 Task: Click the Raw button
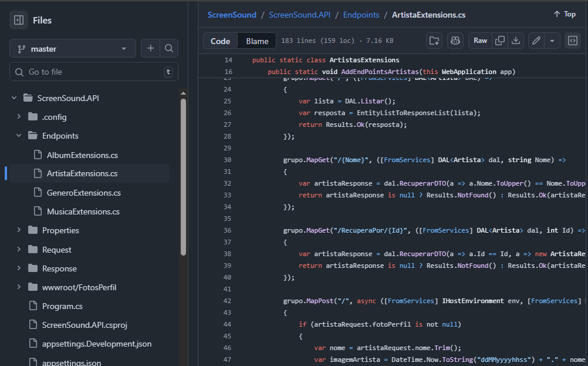tap(480, 41)
